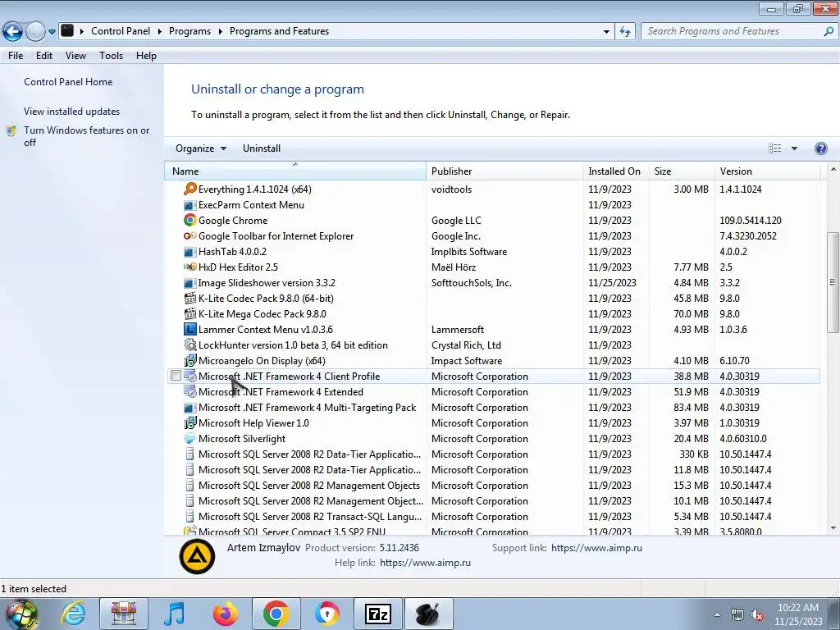Click the Back navigation arrow
Image resolution: width=840 pixels, height=630 pixels.
coord(12,32)
